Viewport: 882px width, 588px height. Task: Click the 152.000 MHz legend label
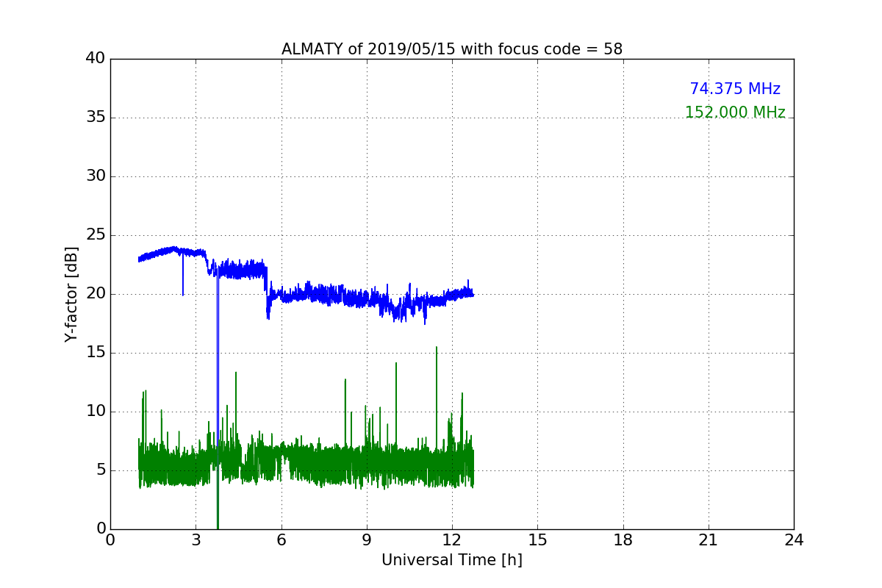pos(735,112)
